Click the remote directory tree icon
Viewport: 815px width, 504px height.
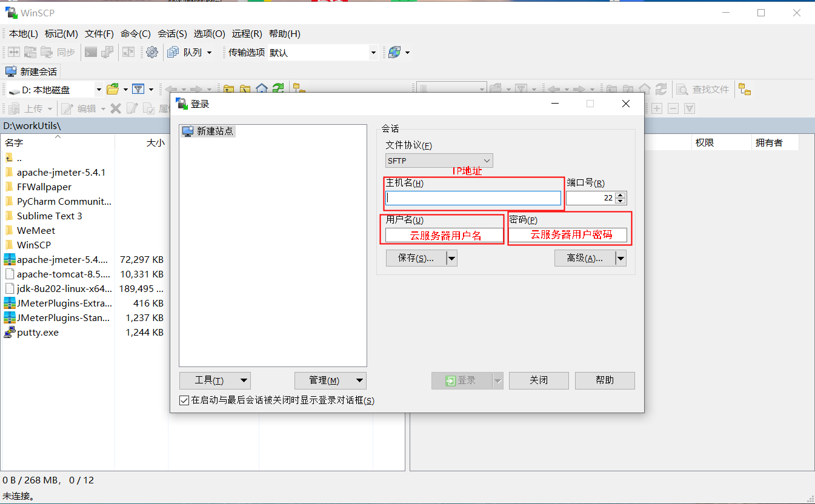tap(745, 90)
